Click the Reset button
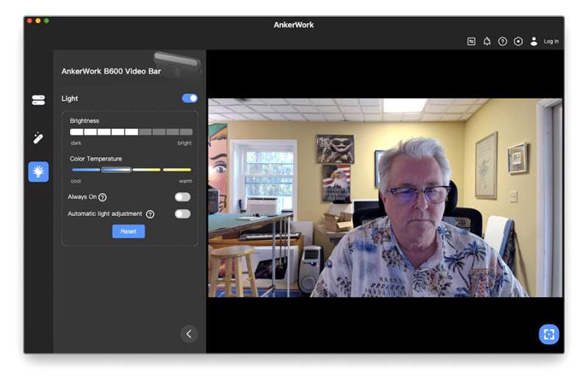Image resolution: width=588 pixels, height=385 pixels. coord(129,231)
